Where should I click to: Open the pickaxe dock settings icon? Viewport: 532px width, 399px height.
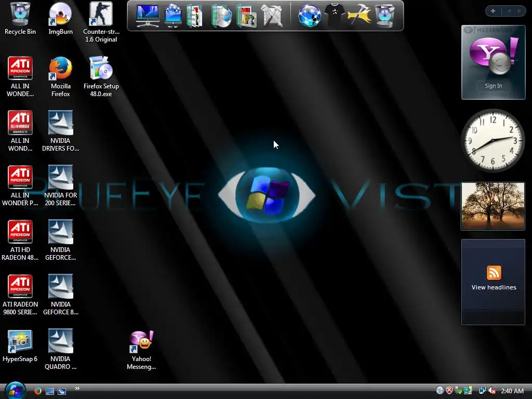[360, 15]
